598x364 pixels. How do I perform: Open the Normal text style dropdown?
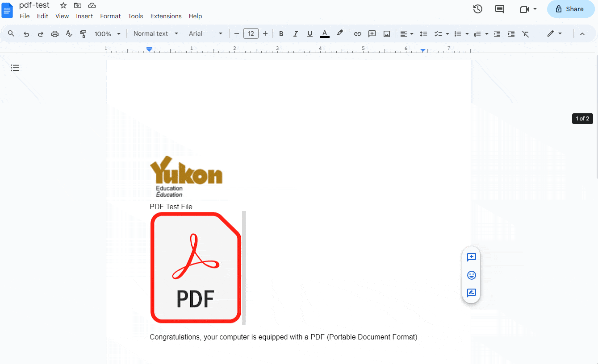(x=156, y=33)
